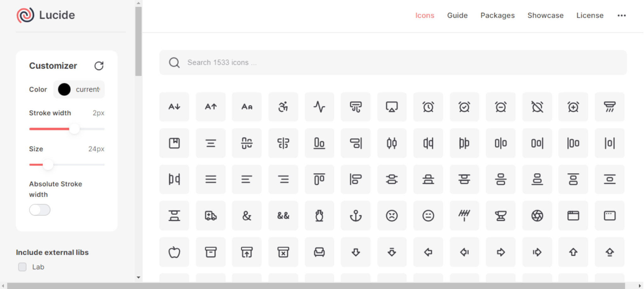Navigate to the Guide page
The height and width of the screenshot is (289, 644).
458,15
